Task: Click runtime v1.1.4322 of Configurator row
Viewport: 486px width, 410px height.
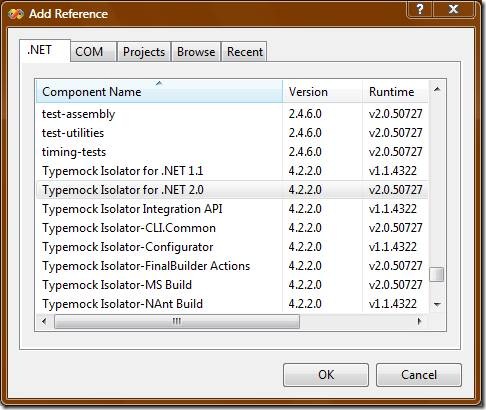Action: click(393, 247)
